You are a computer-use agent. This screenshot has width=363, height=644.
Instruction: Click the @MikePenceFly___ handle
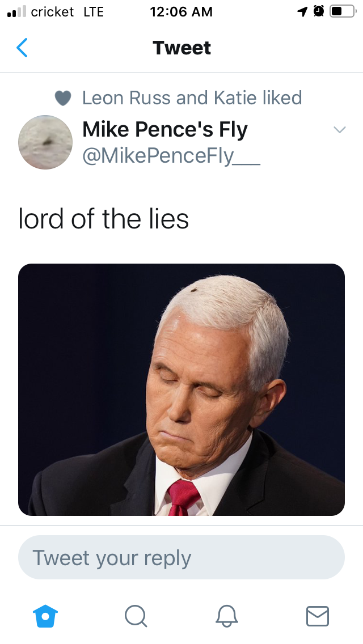tap(171, 155)
